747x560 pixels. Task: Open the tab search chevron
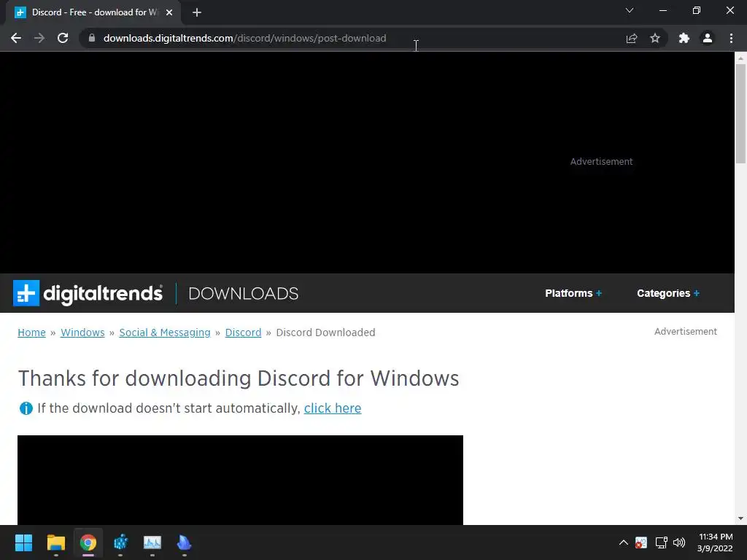[x=630, y=10]
